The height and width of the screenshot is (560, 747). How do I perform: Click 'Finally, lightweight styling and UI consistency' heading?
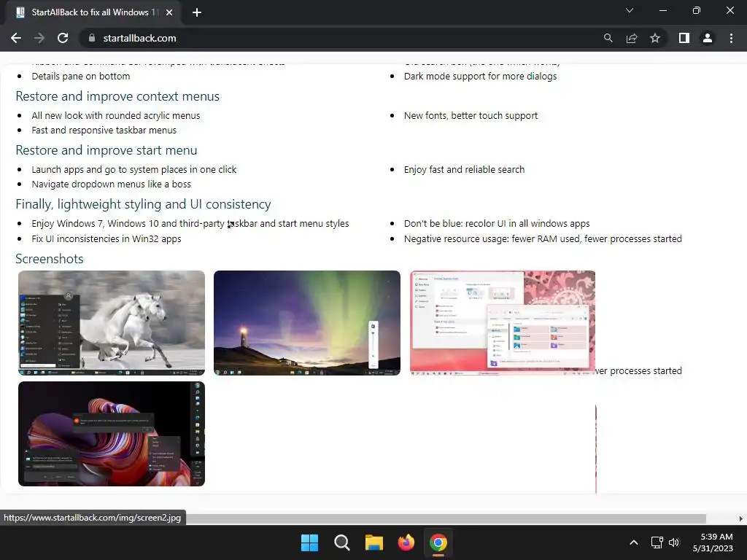(x=143, y=204)
